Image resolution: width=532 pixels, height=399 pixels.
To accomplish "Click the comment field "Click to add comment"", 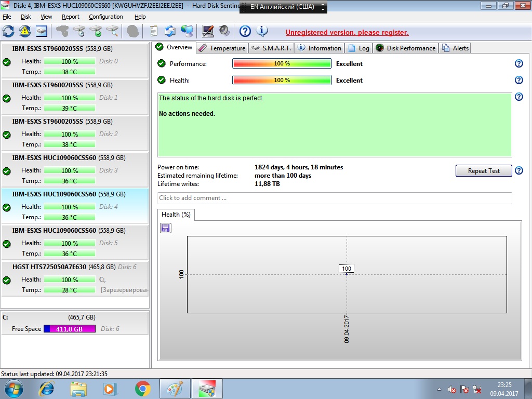I will tap(335, 198).
